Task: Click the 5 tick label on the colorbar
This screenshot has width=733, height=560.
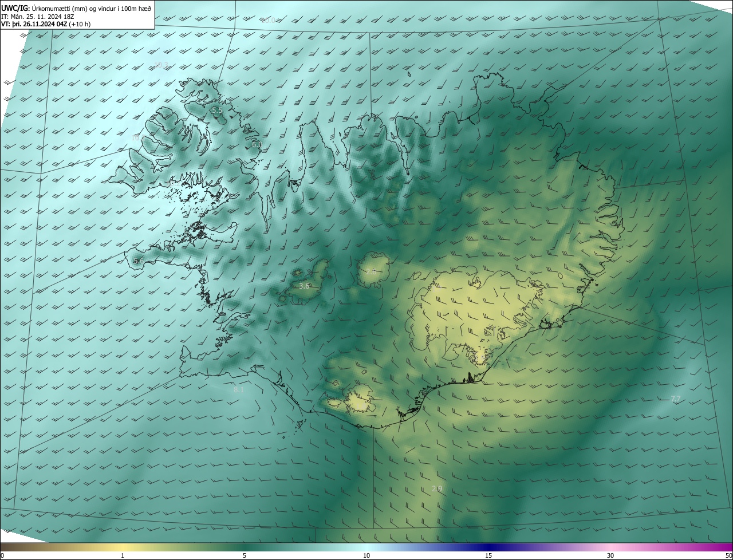Action: pyautogui.click(x=245, y=555)
